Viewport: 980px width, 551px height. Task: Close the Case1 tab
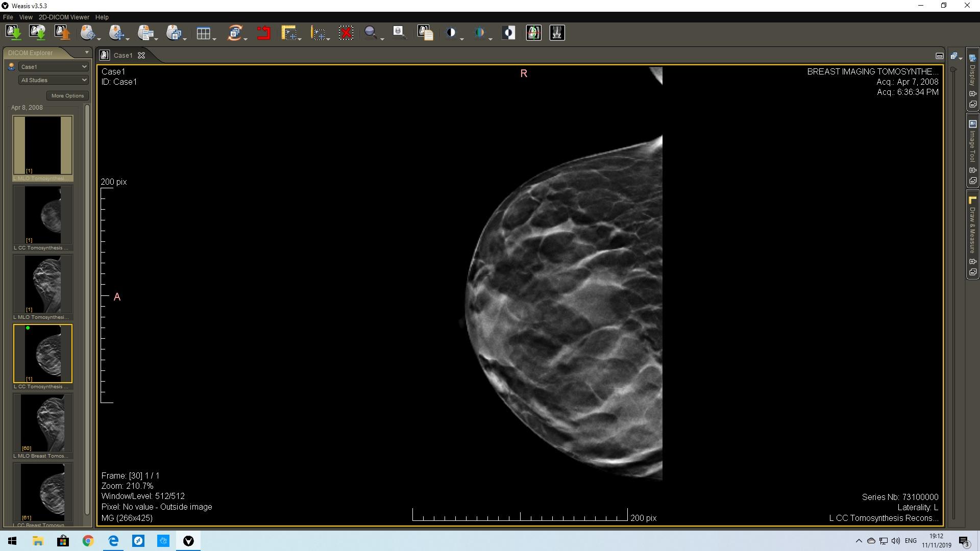[x=141, y=56]
